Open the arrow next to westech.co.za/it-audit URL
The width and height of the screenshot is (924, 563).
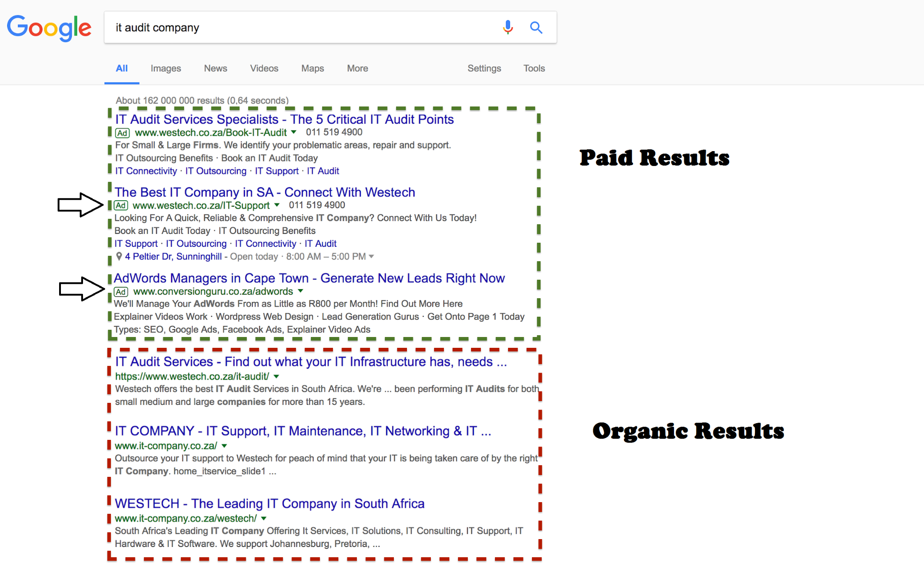pyautogui.click(x=276, y=376)
